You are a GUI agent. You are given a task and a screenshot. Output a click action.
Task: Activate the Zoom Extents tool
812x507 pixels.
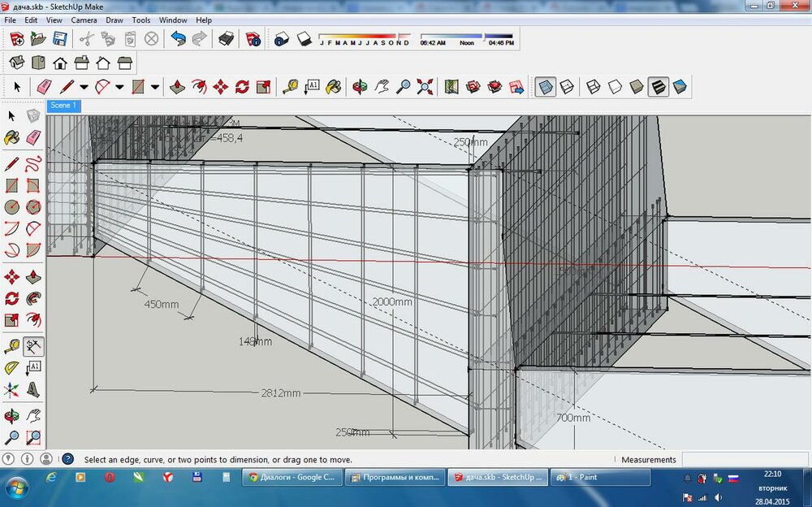tap(424, 86)
